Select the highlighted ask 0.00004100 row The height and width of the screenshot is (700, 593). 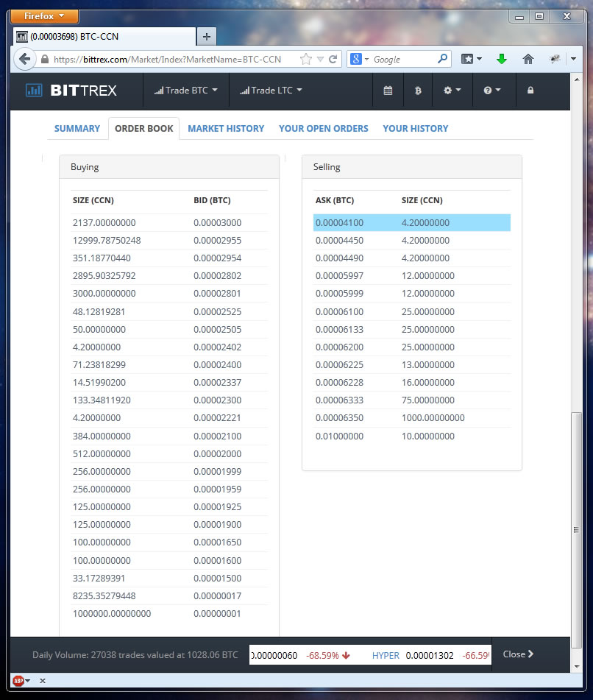click(412, 223)
